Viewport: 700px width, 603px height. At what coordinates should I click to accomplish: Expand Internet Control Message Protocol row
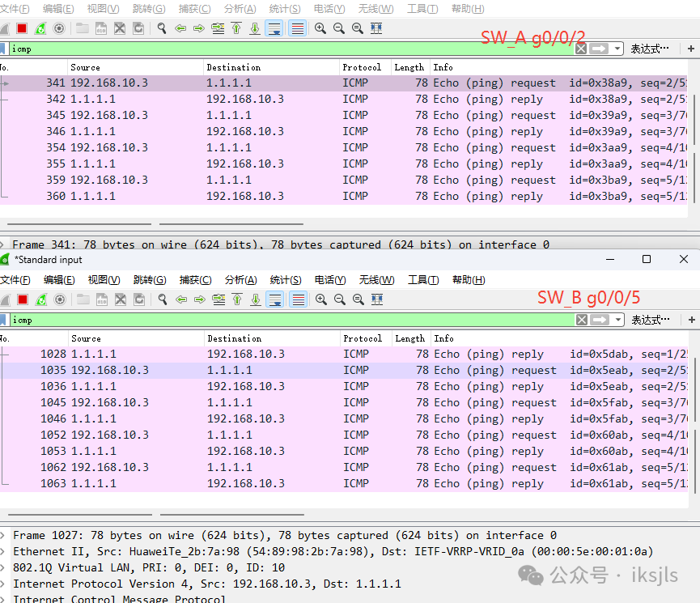tap(2, 599)
